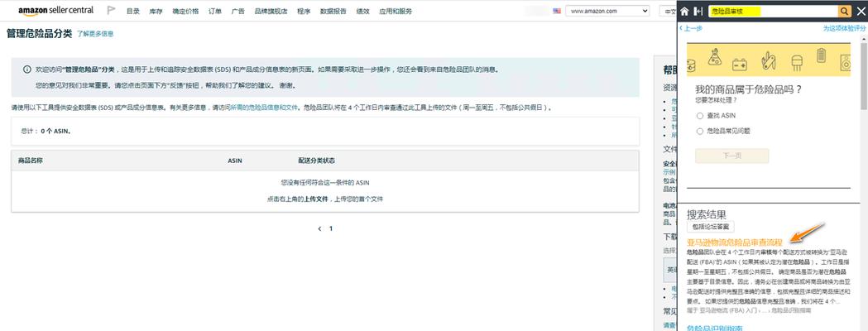The width and height of the screenshot is (868, 331).
Task: Click the US flag marketplace icon
Action: tap(557, 11)
